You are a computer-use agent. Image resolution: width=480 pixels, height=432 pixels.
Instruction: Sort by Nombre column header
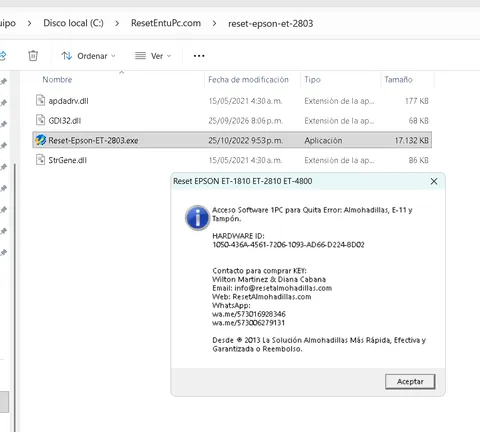pos(57,80)
